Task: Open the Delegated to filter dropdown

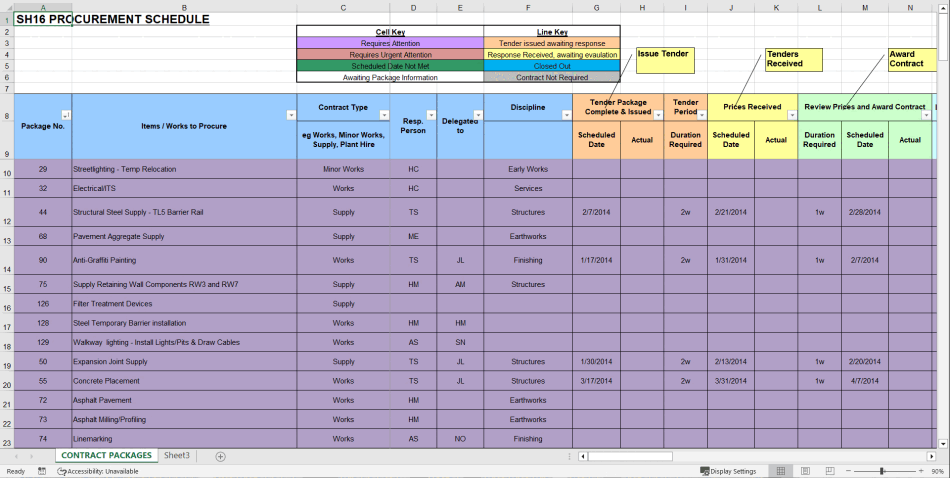Action: click(x=477, y=115)
